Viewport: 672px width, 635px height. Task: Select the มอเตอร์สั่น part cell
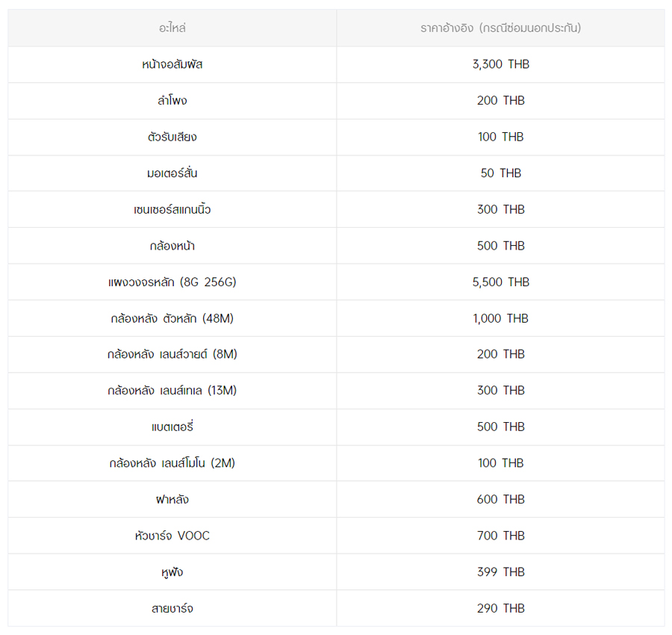(x=172, y=173)
